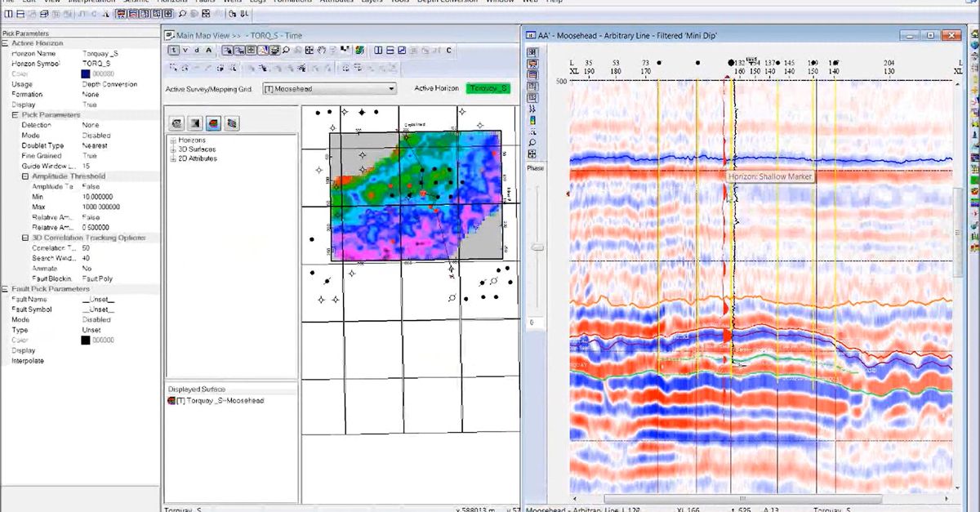Click the colored 3D surface icon above tree
Image resolution: width=980 pixels, height=512 pixels.
pyautogui.click(x=213, y=123)
